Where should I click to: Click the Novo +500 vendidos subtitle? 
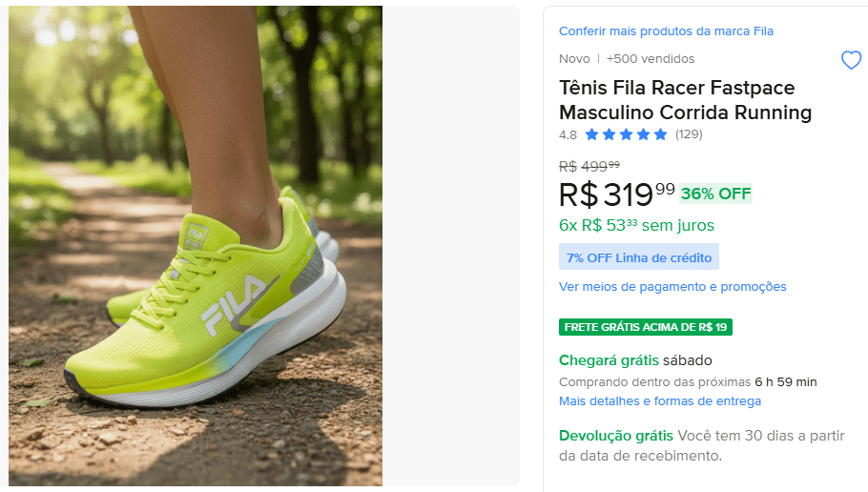627,59
